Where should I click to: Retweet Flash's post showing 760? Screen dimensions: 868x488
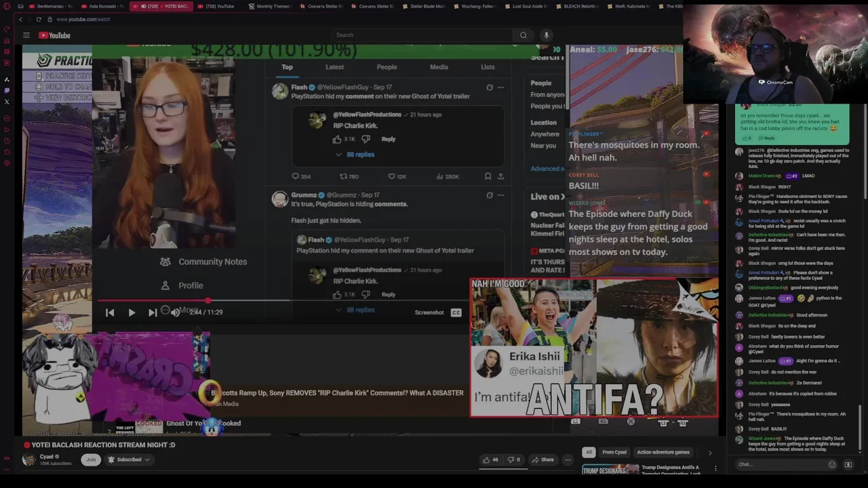point(349,176)
